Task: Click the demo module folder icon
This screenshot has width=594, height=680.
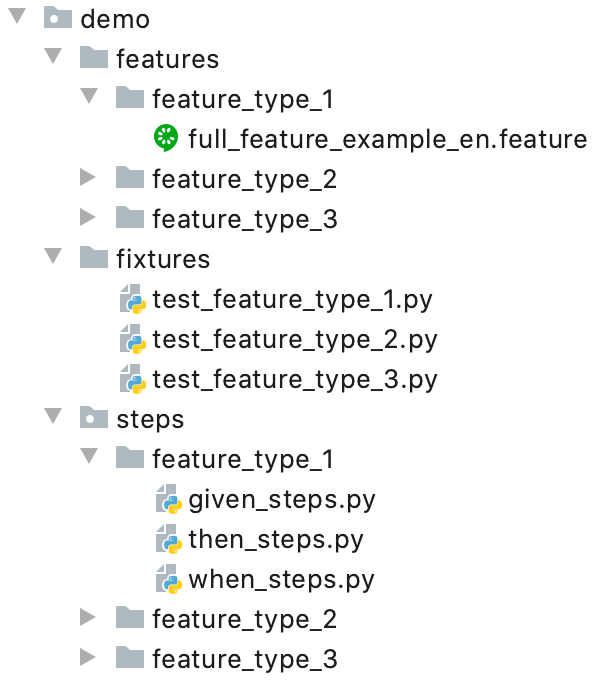Action: (x=58, y=18)
